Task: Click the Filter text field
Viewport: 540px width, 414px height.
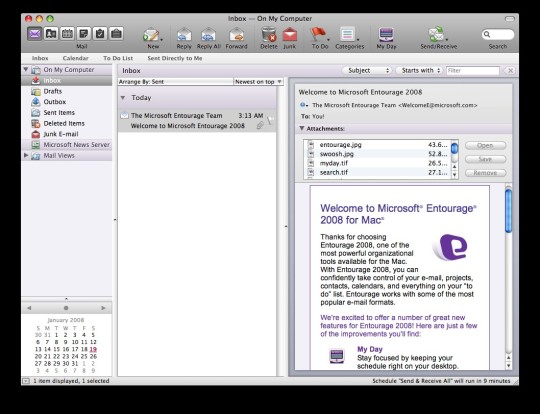Action: pyautogui.click(x=473, y=70)
